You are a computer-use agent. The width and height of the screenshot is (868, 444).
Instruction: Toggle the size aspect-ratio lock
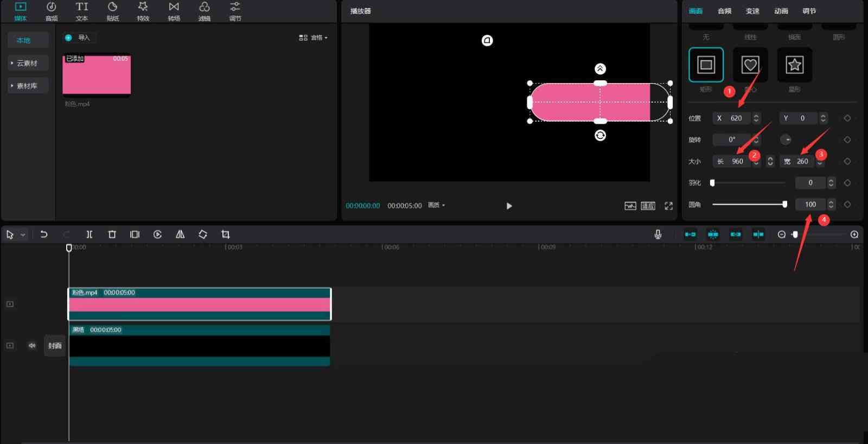tap(770, 161)
